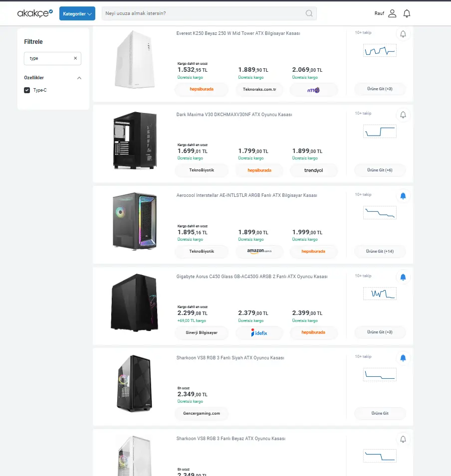This screenshot has height=476, width=451.
Task: Open trendyol offer for Dark Maxima V30
Action: pyautogui.click(x=313, y=170)
